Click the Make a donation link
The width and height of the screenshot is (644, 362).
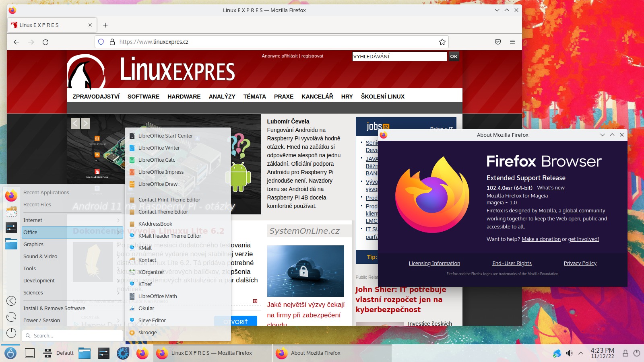(x=541, y=239)
